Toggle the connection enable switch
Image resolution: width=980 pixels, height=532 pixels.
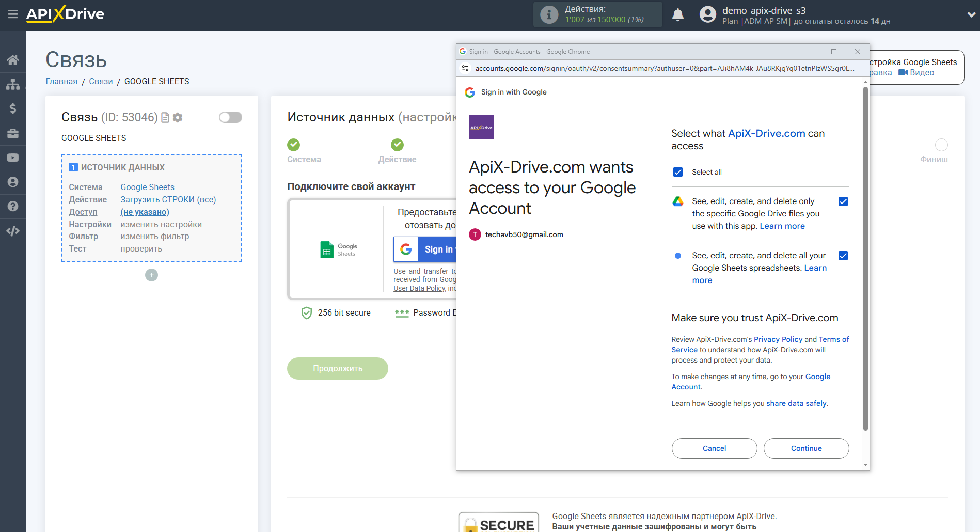point(230,117)
